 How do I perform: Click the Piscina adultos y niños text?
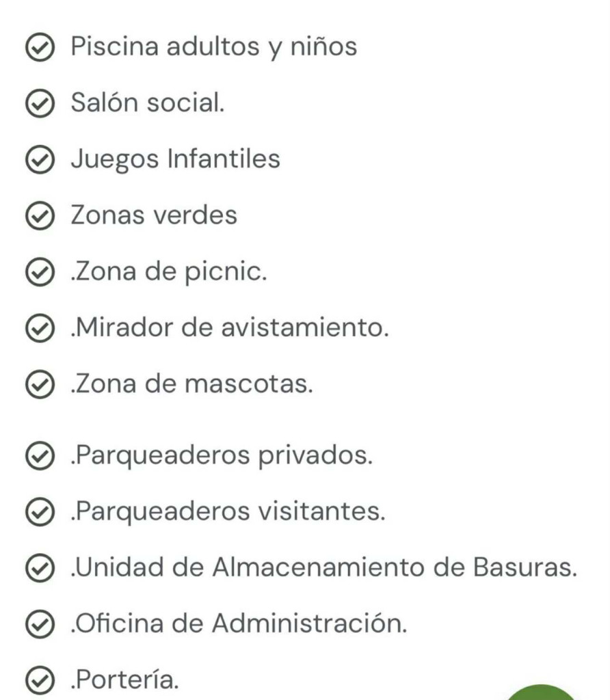[213, 48]
